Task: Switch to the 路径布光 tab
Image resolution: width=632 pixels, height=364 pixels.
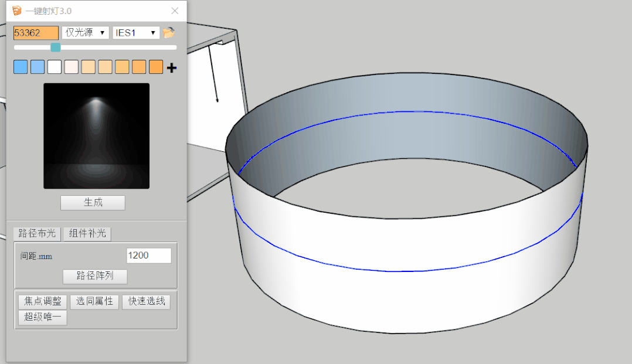Action: (x=38, y=233)
